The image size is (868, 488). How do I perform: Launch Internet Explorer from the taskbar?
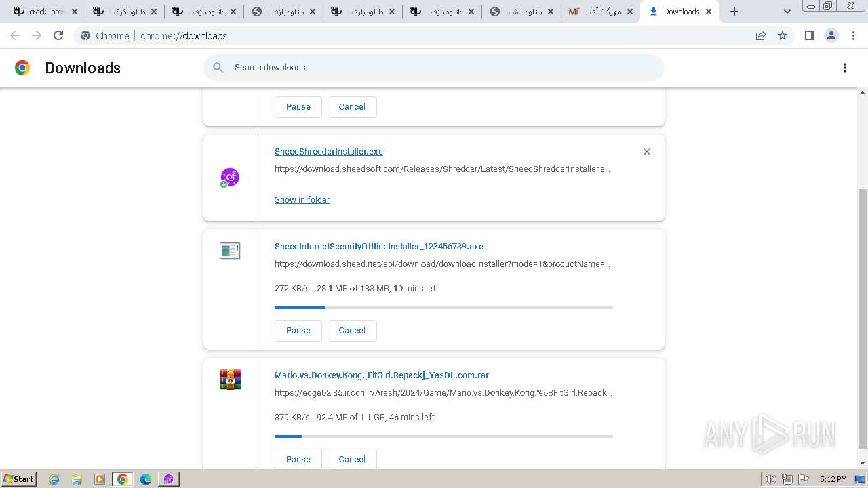click(54, 479)
